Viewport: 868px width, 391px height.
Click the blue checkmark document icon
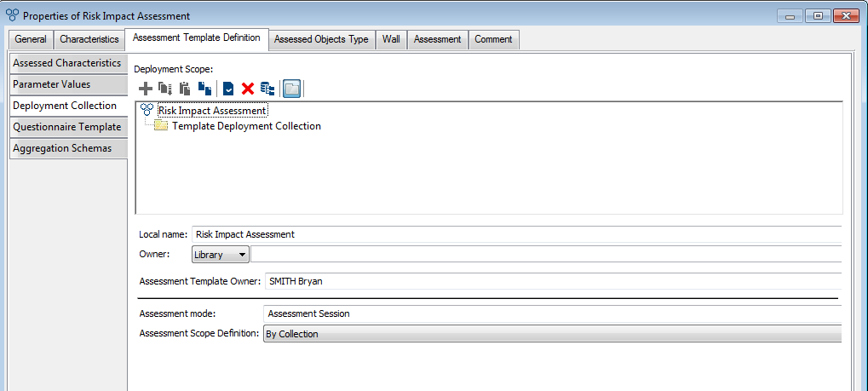tap(228, 88)
